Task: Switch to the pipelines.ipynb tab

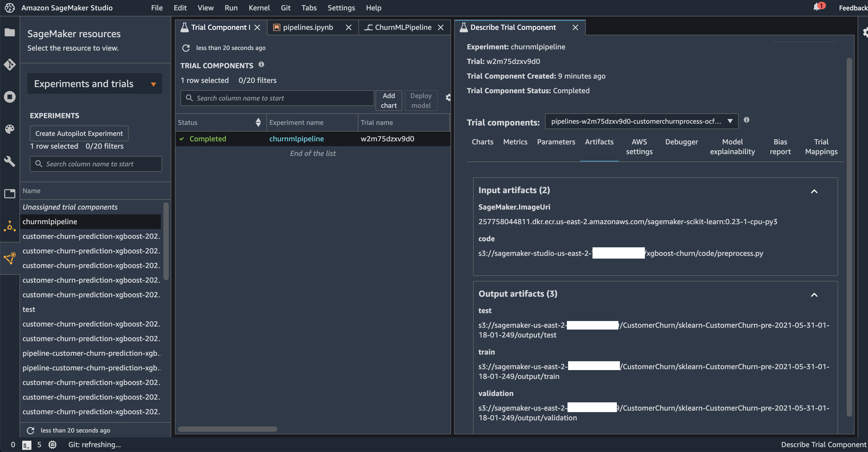Action: coord(308,27)
